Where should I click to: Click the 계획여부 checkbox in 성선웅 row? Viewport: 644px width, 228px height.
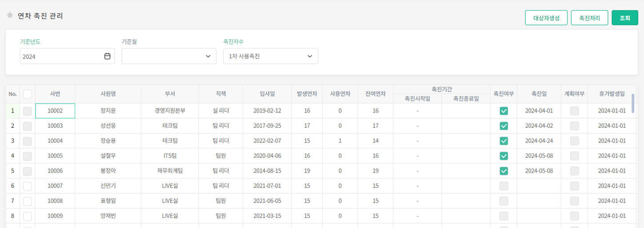(x=575, y=126)
